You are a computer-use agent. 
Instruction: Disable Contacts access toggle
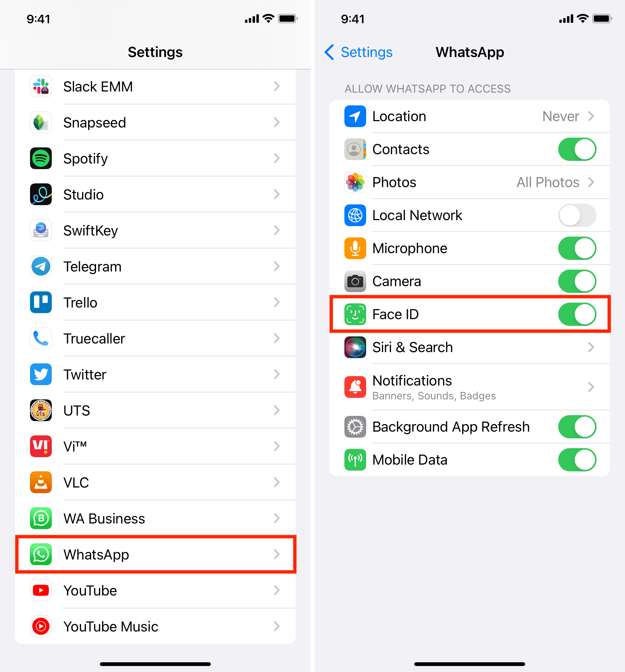tap(577, 149)
